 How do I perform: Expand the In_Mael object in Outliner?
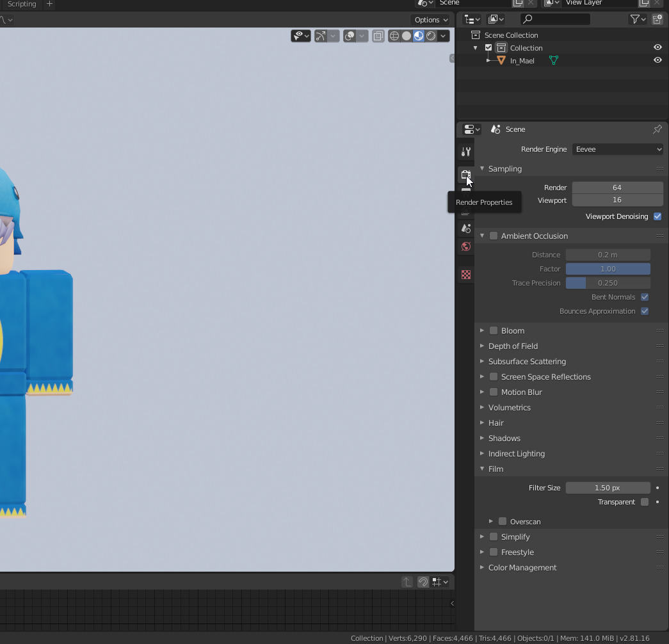pyautogui.click(x=488, y=61)
